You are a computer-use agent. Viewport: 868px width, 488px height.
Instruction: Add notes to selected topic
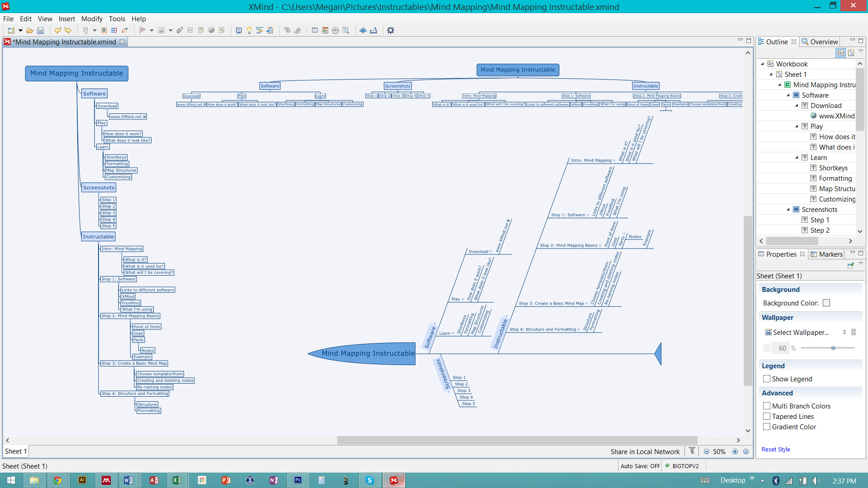(x=201, y=30)
